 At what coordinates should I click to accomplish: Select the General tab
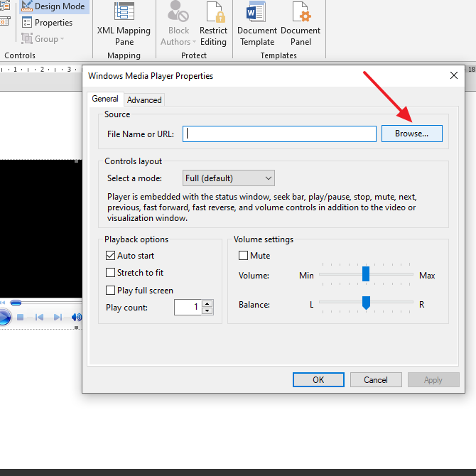[105, 99]
